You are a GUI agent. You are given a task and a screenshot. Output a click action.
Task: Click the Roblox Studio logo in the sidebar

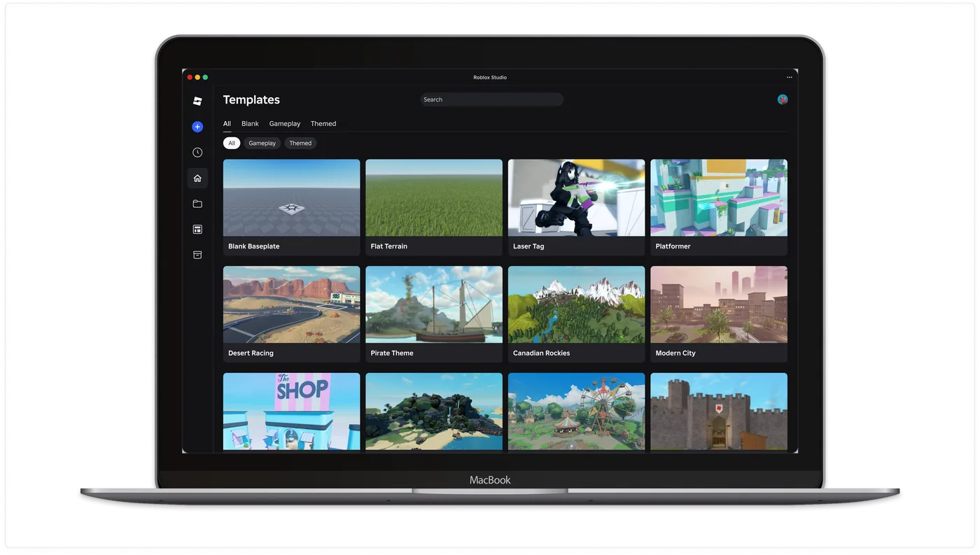[x=197, y=101]
